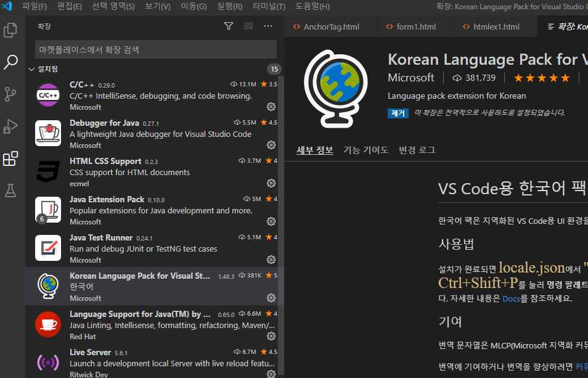Select Debugger for Java extension title
Viewport: 588px width, 378px height.
pos(104,123)
